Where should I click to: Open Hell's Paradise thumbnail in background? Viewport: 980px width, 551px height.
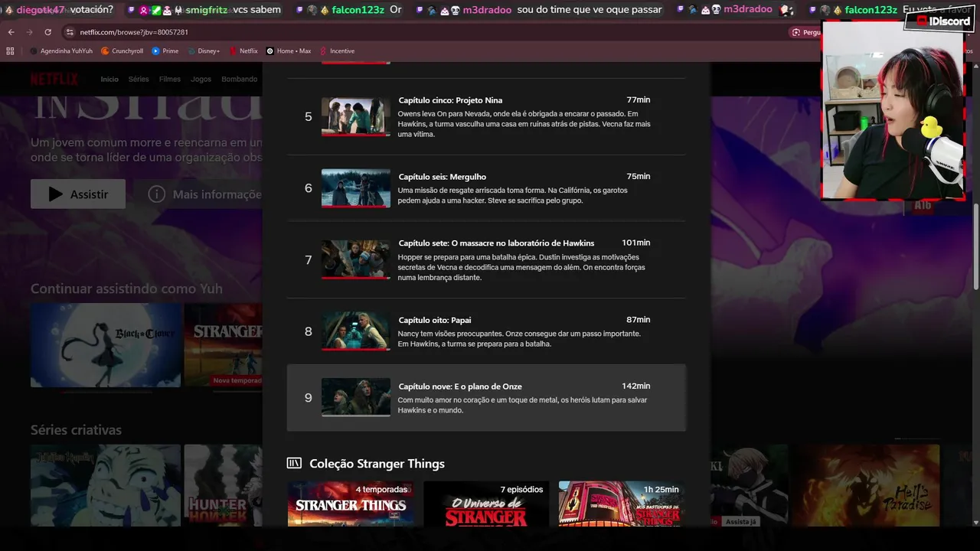tap(866, 485)
